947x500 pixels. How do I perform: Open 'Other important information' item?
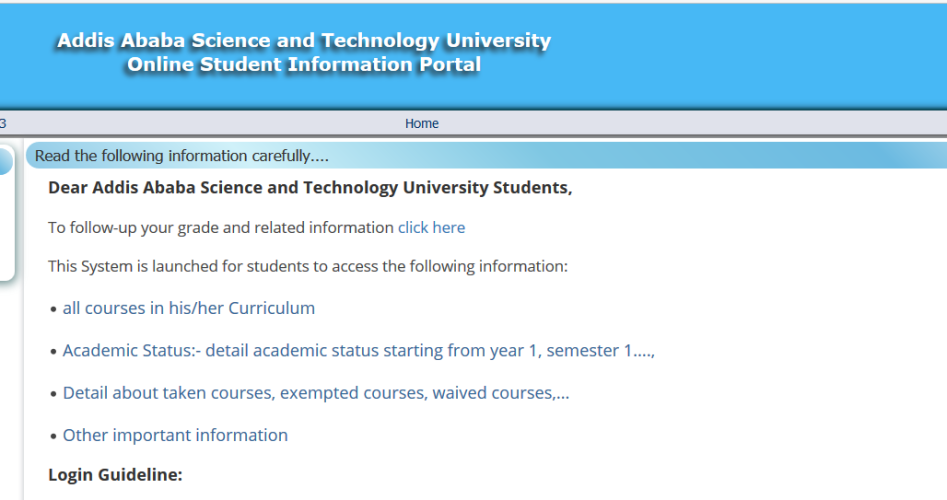(x=175, y=435)
